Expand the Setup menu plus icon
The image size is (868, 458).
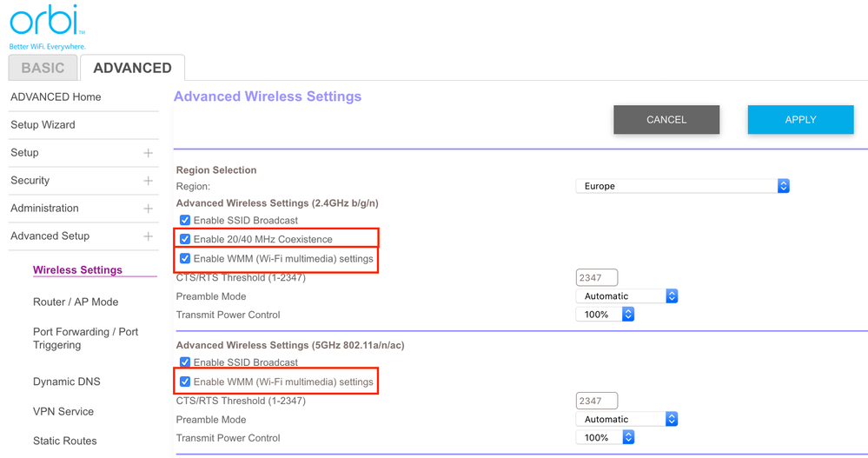point(148,153)
